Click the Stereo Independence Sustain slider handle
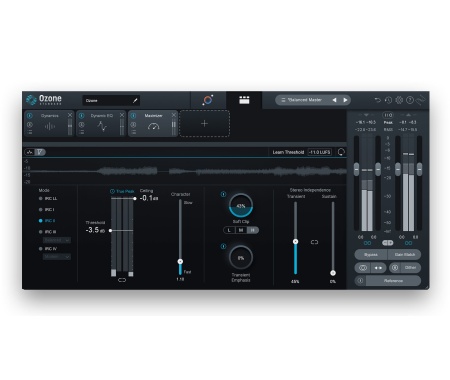Viewport: 450px width, 380px height. click(333, 273)
